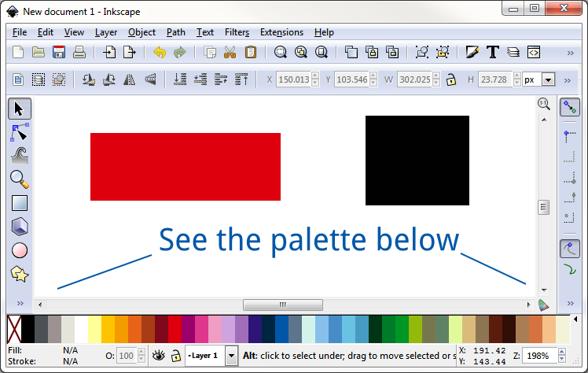Zoom to fit drawing icon
Viewport: 588px width, 373px height.
[301, 52]
